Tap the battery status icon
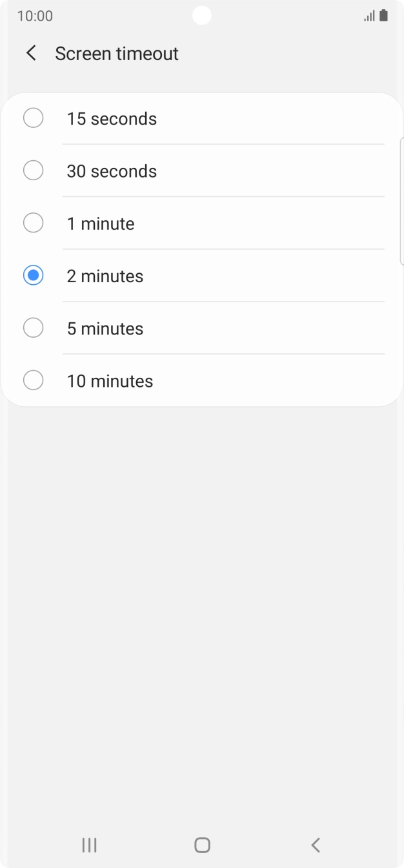The image size is (404, 868). click(385, 15)
